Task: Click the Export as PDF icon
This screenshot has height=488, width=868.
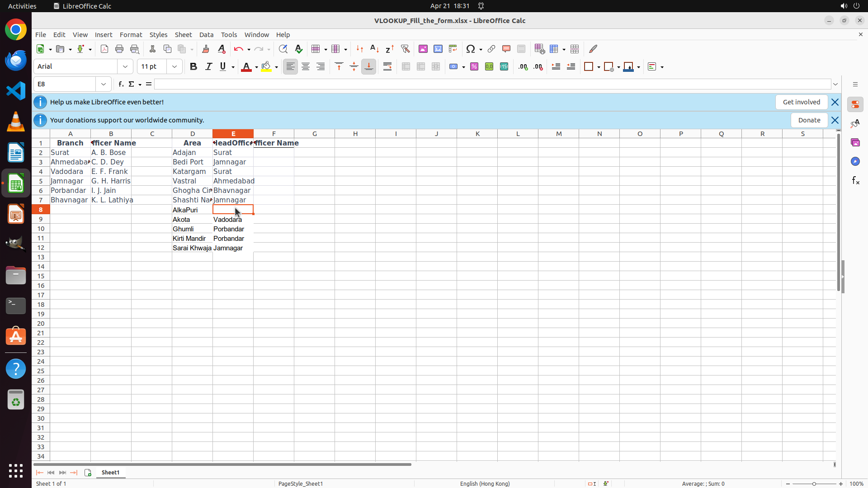Action: 104,49
